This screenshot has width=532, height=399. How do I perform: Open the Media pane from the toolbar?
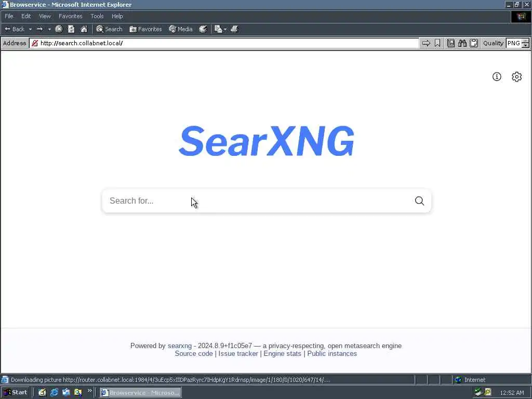tap(181, 29)
